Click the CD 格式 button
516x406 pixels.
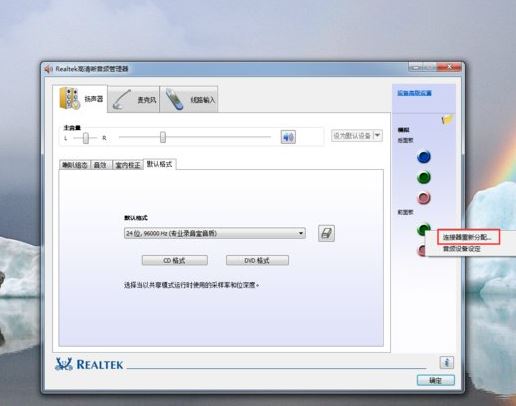175,260
